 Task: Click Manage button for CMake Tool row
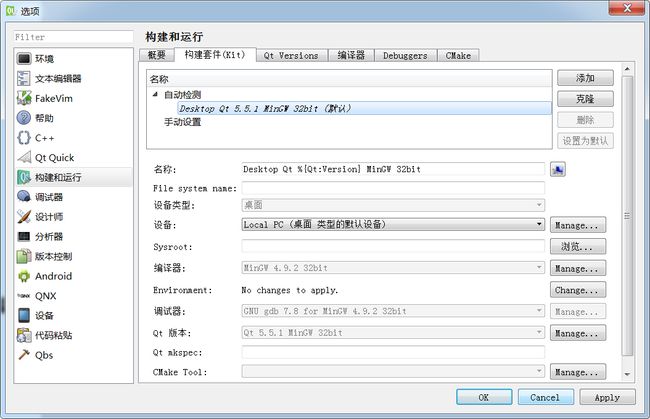point(578,372)
